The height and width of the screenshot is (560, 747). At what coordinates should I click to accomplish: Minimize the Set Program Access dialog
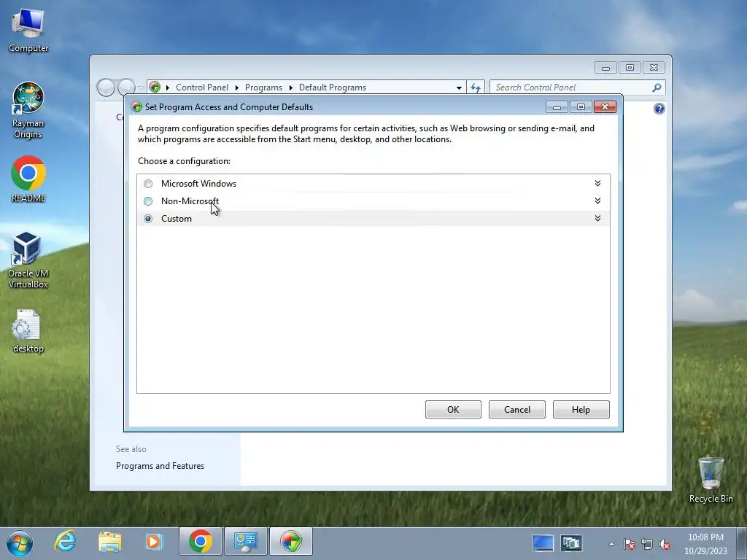[557, 106]
